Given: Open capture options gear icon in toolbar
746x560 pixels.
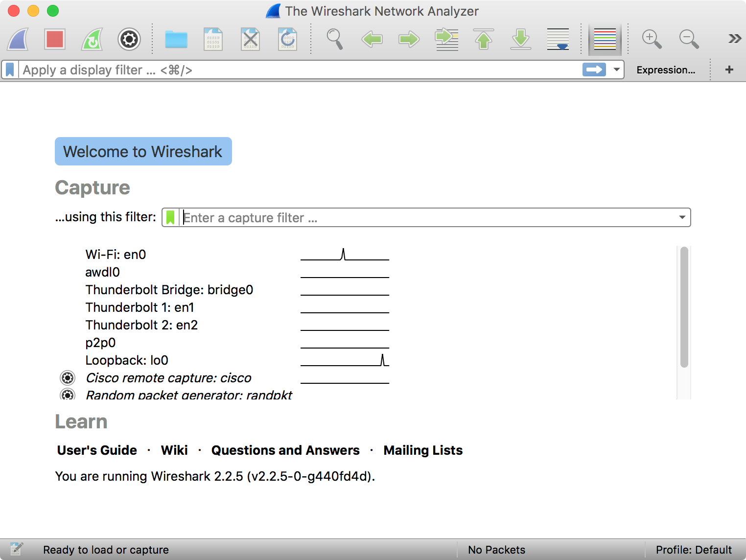Looking at the screenshot, I should 129,39.
